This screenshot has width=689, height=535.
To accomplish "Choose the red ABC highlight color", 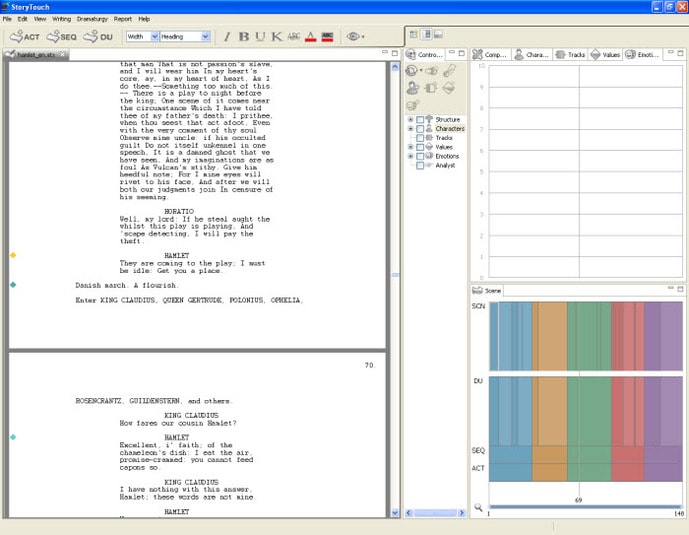I will click(327, 37).
